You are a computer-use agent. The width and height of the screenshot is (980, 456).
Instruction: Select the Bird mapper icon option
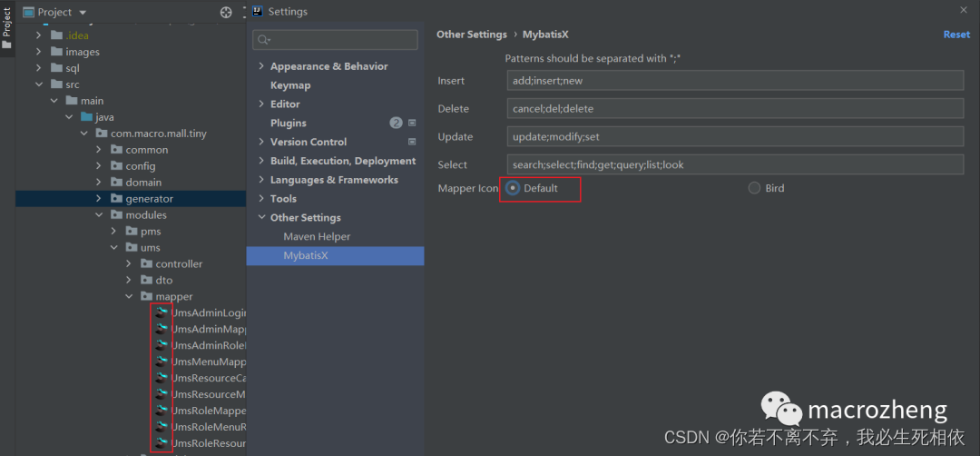754,188
